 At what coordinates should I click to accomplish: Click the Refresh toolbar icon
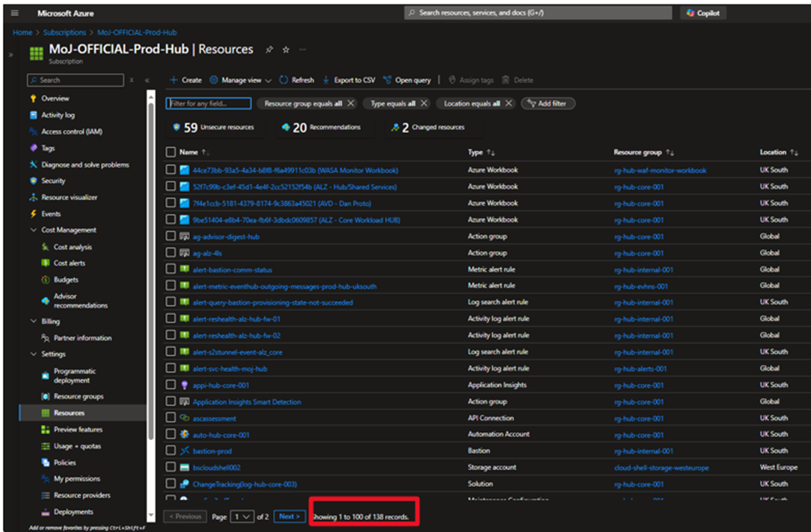[283, 80]
